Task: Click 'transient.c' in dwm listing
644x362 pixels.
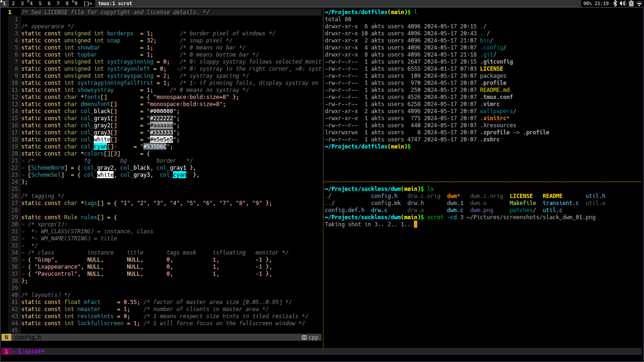Action: (x=561, y=203)
